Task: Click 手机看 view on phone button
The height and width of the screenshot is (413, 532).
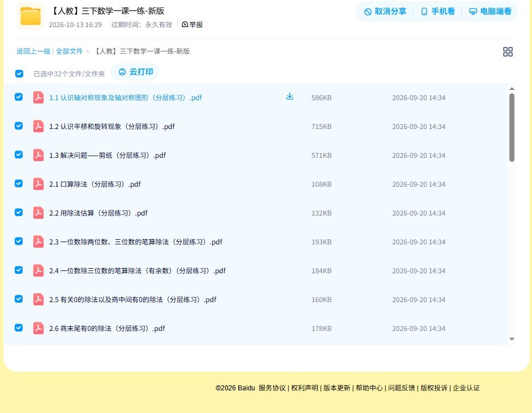Action: pos(437,11)
